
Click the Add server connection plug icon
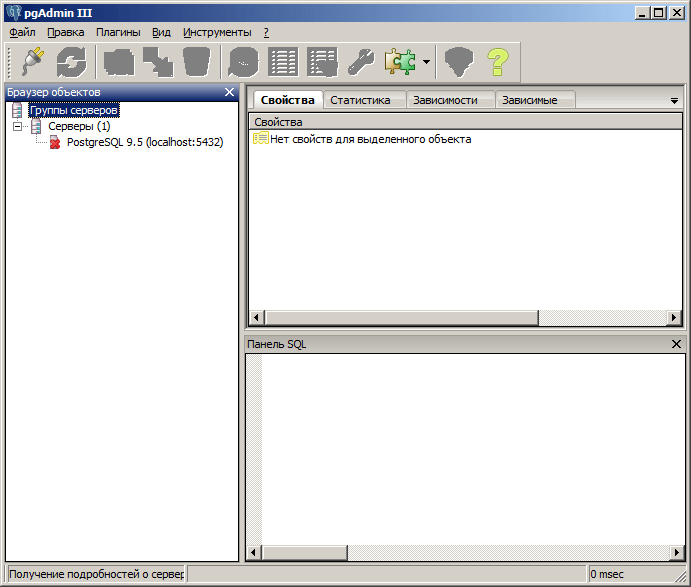(x=34, y=62)
